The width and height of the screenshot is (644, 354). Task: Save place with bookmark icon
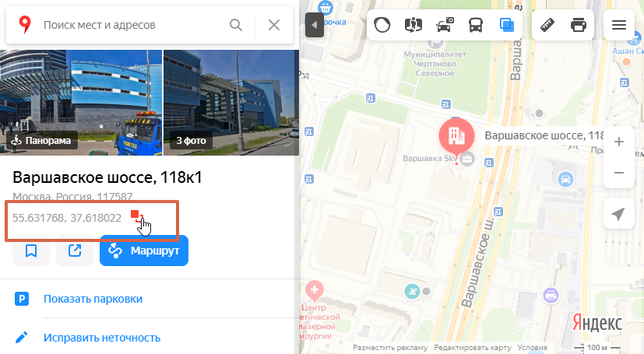[31, 251]
